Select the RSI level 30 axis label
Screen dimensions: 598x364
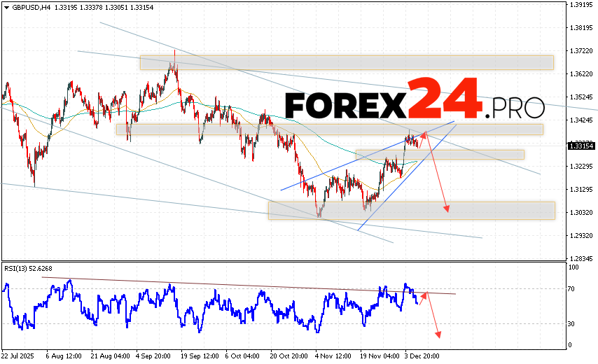tap(572, 323)
